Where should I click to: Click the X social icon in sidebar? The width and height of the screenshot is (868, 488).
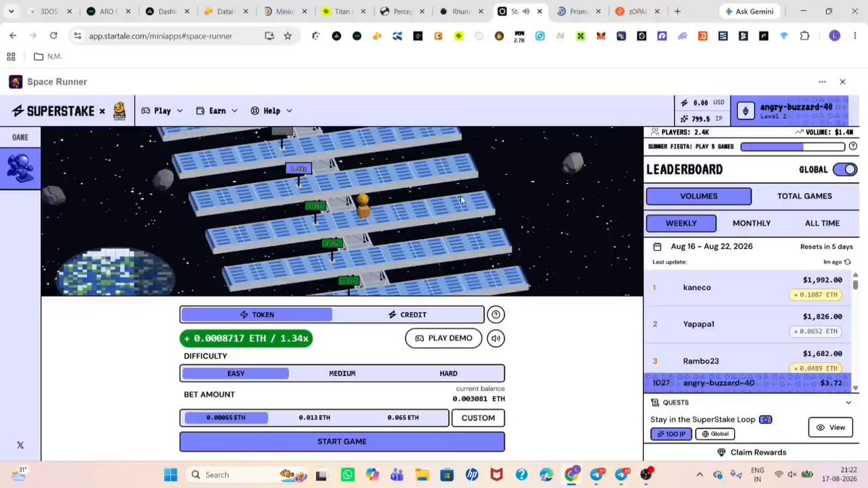pyautogui.click(x=20, y=445)
